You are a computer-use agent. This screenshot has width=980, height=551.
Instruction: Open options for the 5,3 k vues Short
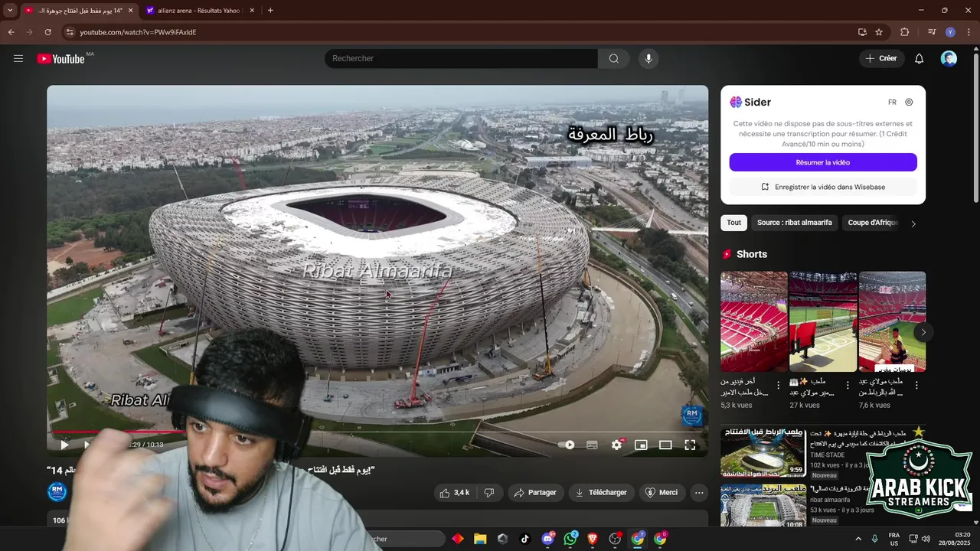(779, 386)
